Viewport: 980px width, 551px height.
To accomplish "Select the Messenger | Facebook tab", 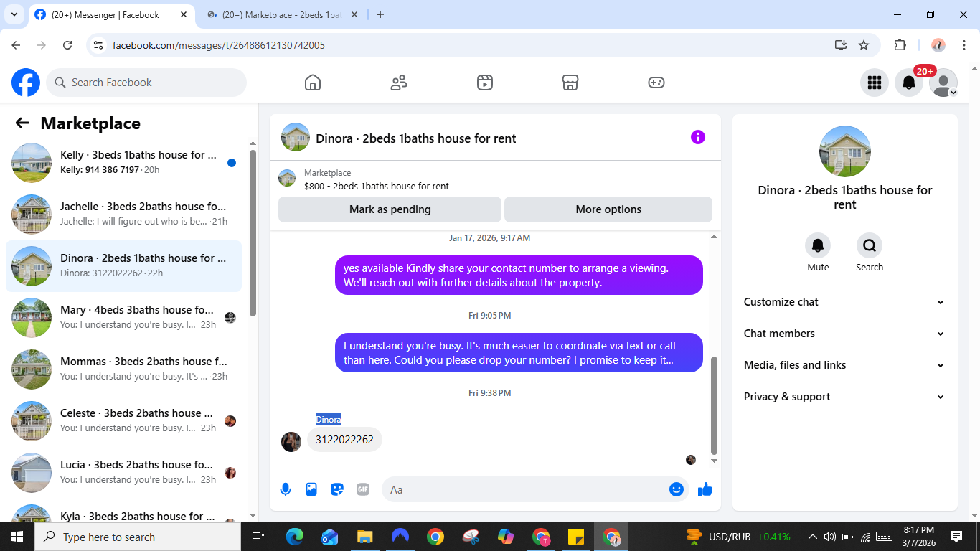I will click(112, 14).
